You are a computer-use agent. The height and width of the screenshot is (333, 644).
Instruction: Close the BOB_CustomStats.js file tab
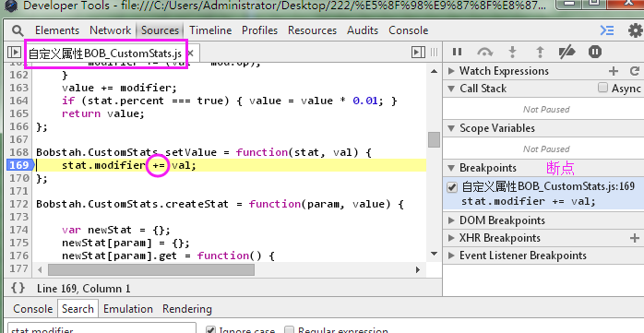[190, 53]
